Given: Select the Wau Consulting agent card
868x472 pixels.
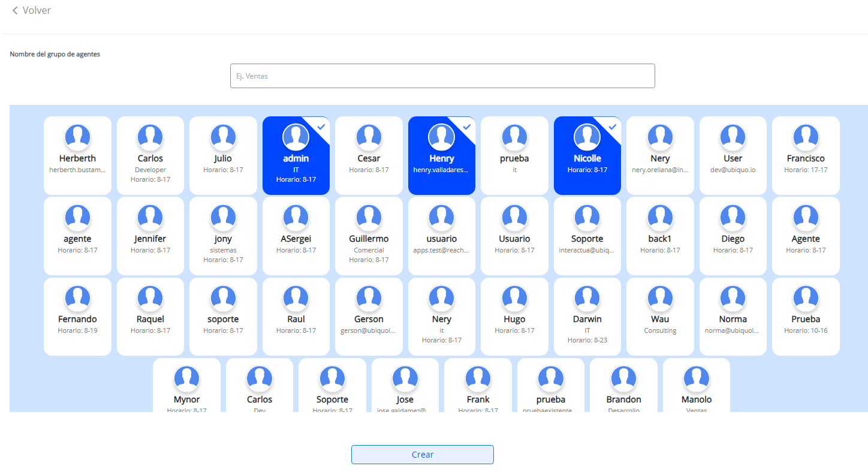Looking at the screenshot, I should (x=660, y=317).
